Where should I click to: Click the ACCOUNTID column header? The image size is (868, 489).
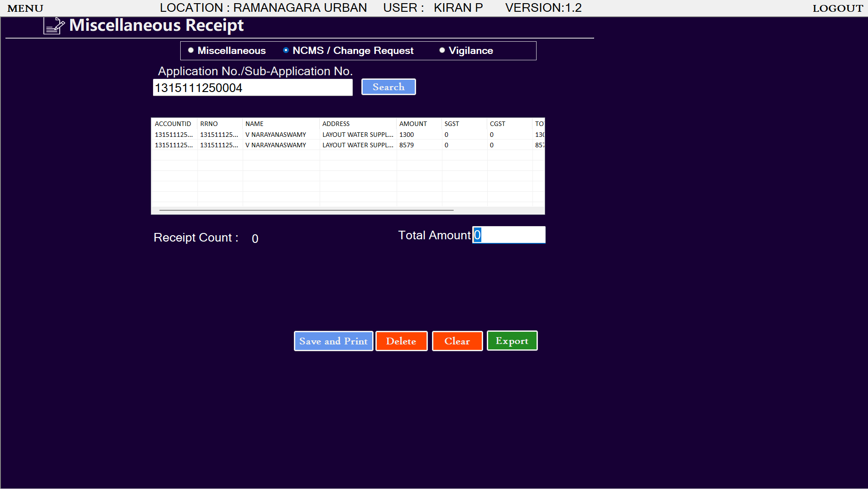pos(174,124)
